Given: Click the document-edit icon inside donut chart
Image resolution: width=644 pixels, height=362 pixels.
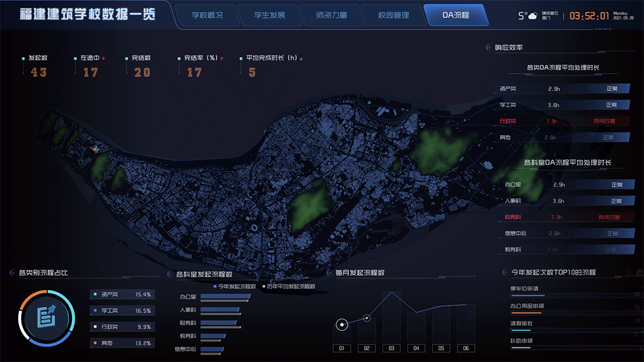Looking at the screenshot, I should [x=46, y=317].
